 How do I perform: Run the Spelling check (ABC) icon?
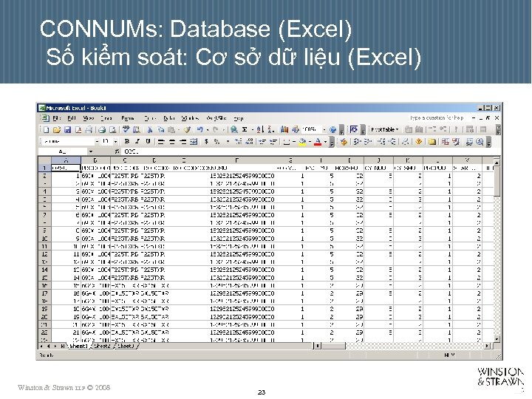(x=126, y=129)
